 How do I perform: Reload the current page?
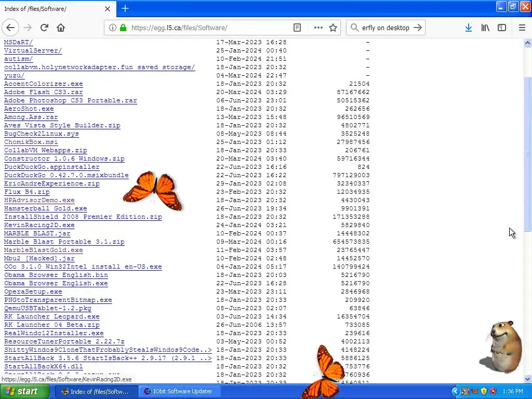(x=44, y=28)
